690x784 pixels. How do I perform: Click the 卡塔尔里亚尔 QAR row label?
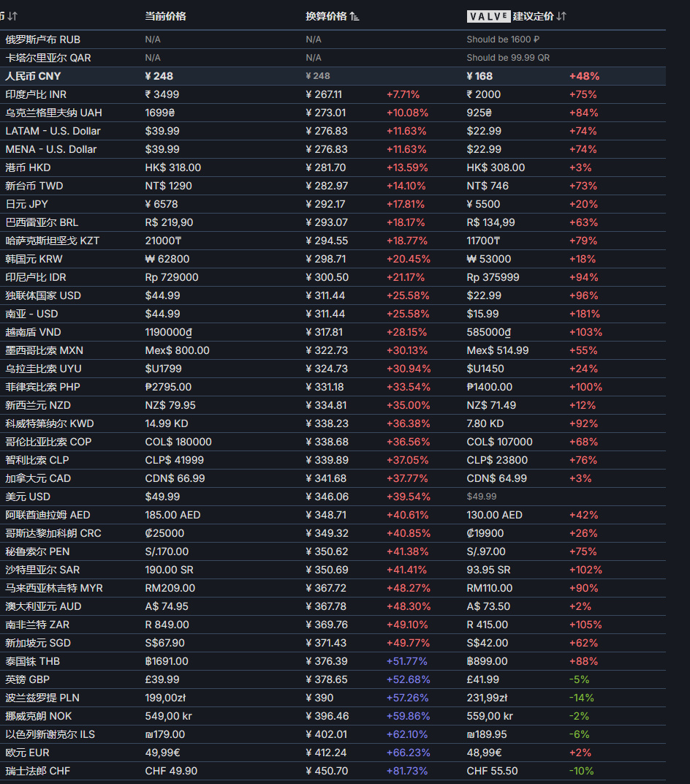48,58
